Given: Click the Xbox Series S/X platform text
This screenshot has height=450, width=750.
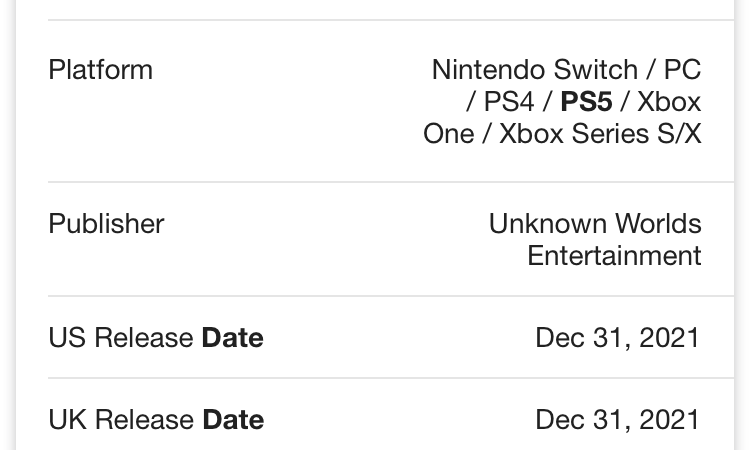Looking at the screenshot, I should (600, 133).
